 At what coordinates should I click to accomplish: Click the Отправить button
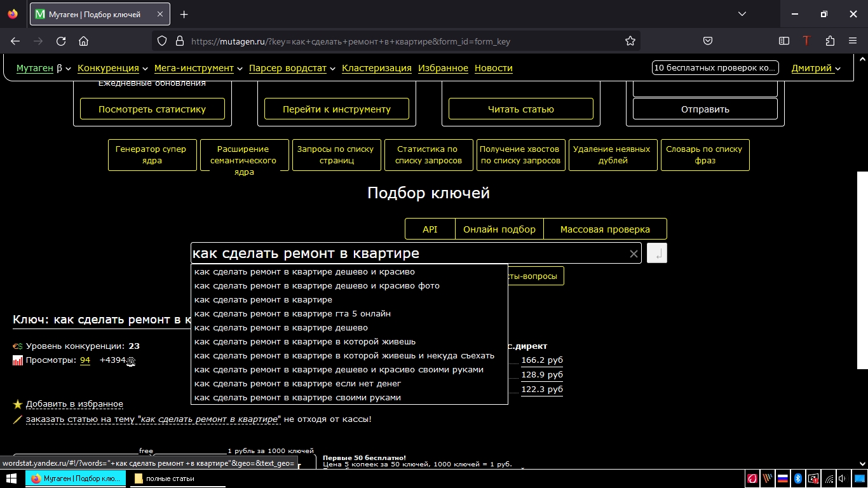click(705, 109)
